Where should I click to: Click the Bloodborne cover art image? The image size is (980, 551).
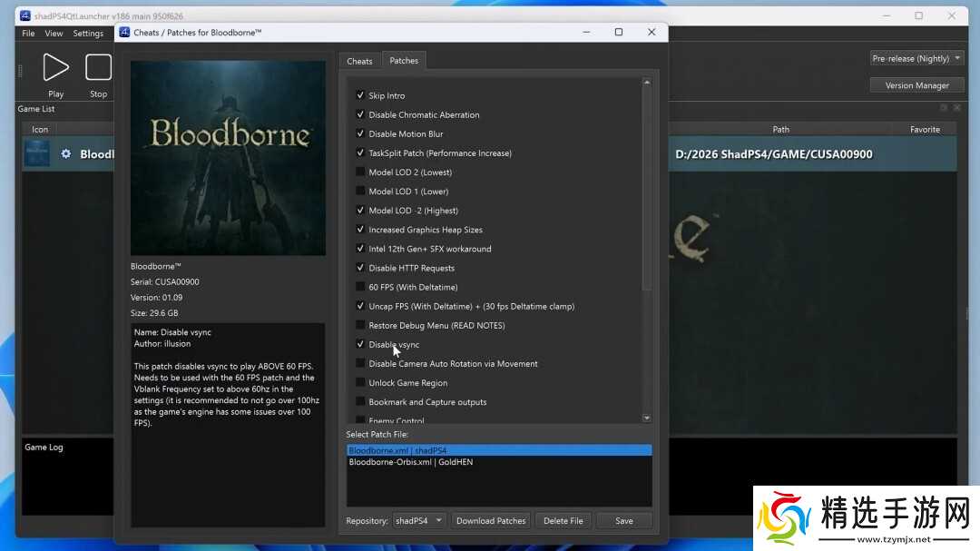tap(228, 158)
